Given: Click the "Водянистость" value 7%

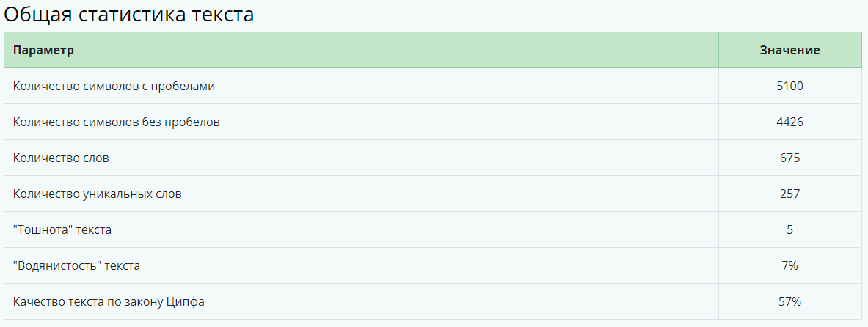Looking at the screenshot, I should (789, 266).
